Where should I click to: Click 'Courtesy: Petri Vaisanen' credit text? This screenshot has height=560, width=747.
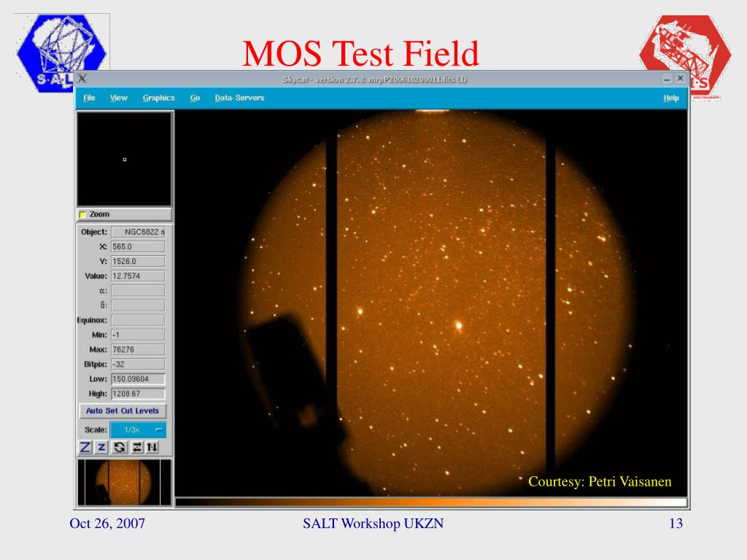(x=600, y=481)
